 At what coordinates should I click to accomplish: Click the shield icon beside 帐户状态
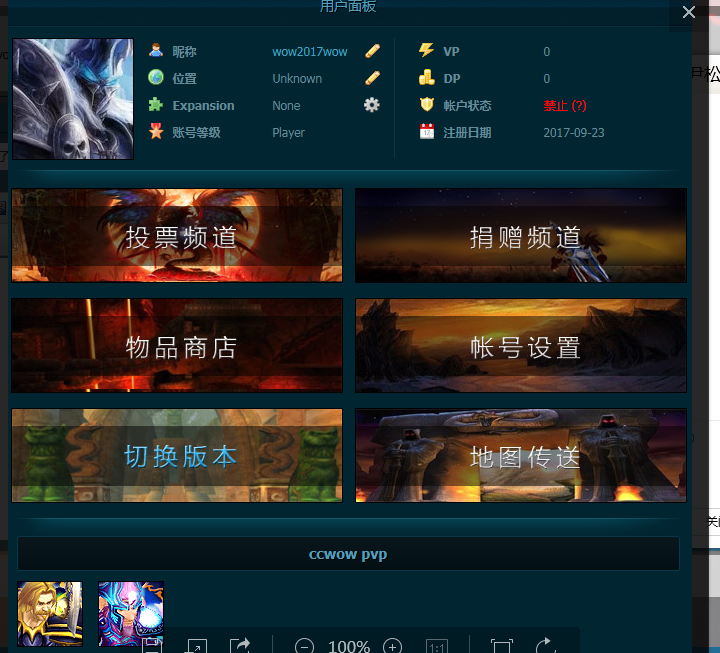pyautogui.click(x=427, y=105)
